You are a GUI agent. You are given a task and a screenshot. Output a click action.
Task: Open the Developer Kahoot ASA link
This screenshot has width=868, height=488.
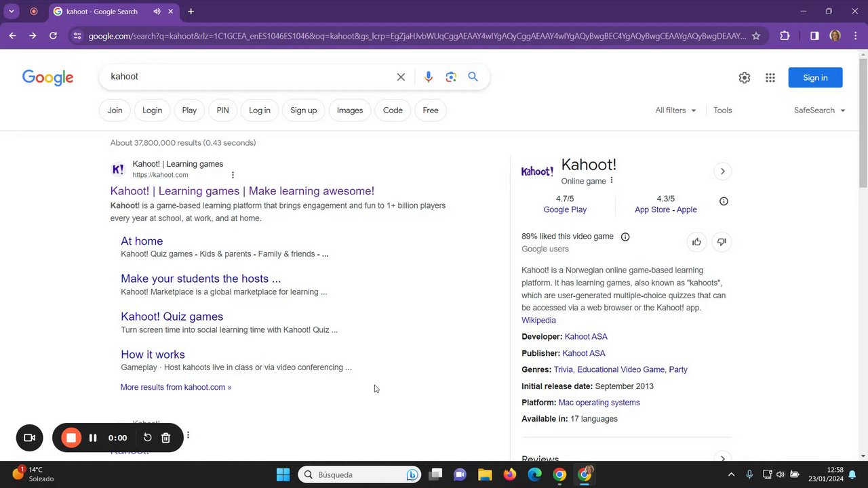pos(586,337)
